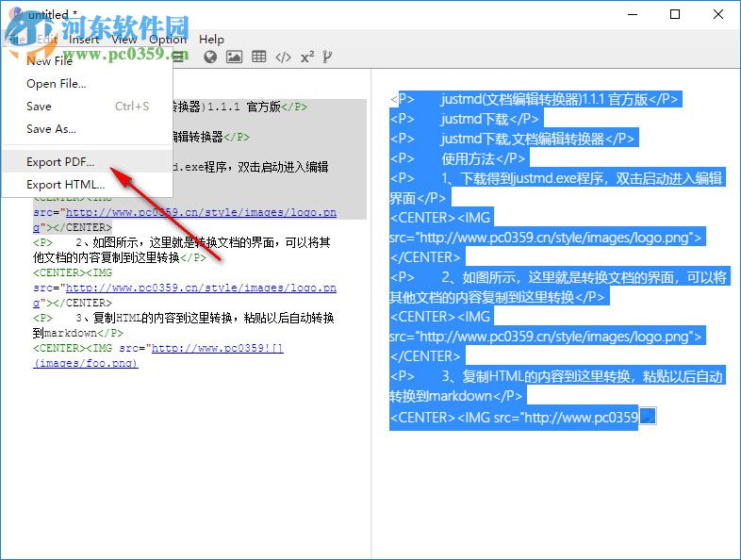Open the Insert menu

tap(84, 40)
